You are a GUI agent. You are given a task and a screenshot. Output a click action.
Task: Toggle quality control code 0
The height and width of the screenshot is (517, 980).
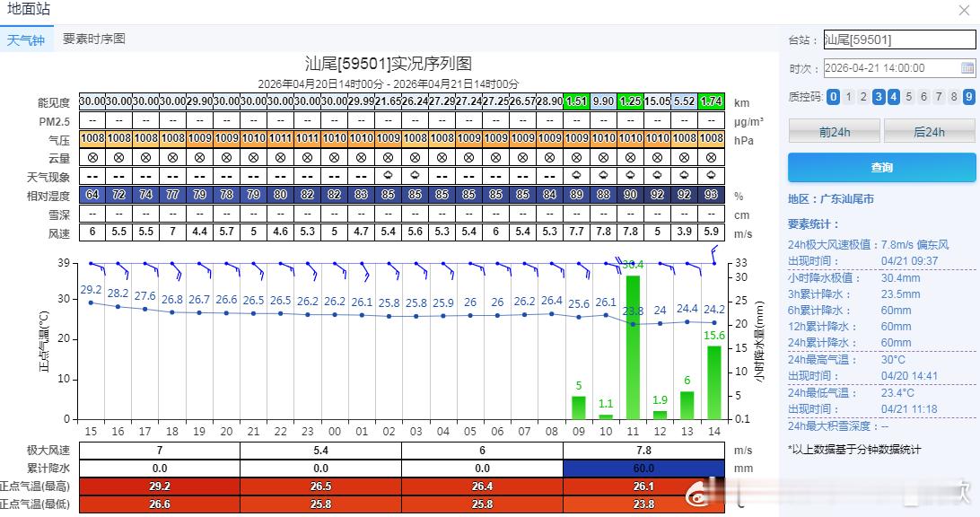833,97
